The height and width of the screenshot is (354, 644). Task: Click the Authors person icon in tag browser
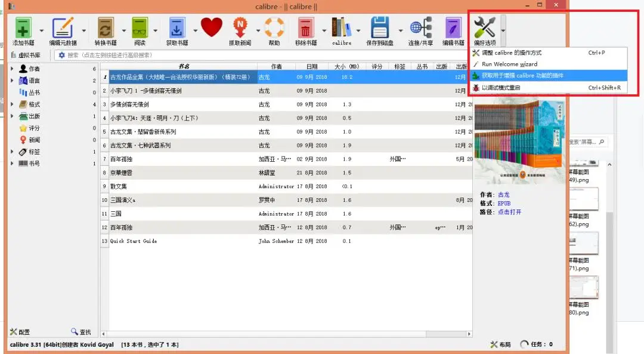pyautogui.click(x=23, y=69)
